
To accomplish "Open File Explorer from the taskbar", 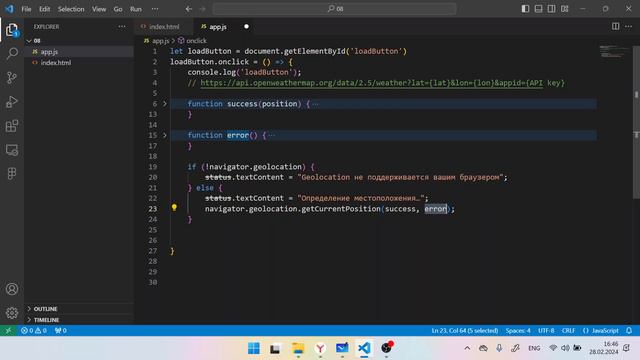I will coord(298,348).
